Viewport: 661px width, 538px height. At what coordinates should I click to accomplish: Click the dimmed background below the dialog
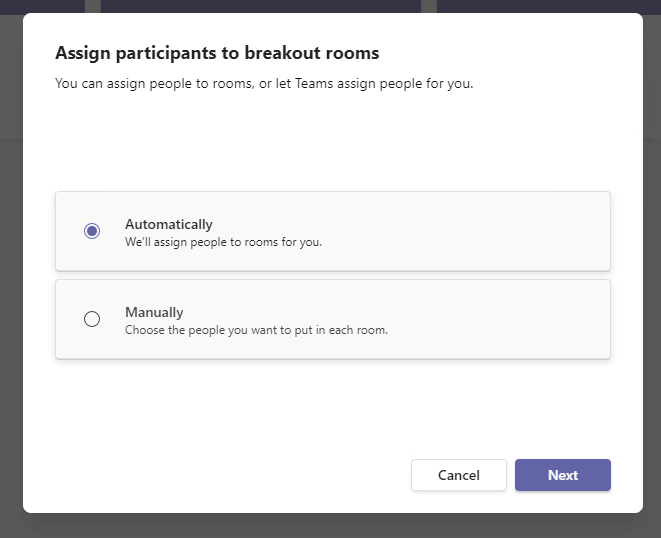pyautogui.click(x=330, y=527)
